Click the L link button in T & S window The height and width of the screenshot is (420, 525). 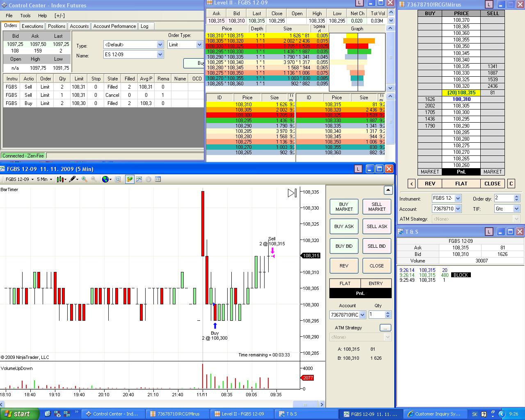tap(489, 232)
